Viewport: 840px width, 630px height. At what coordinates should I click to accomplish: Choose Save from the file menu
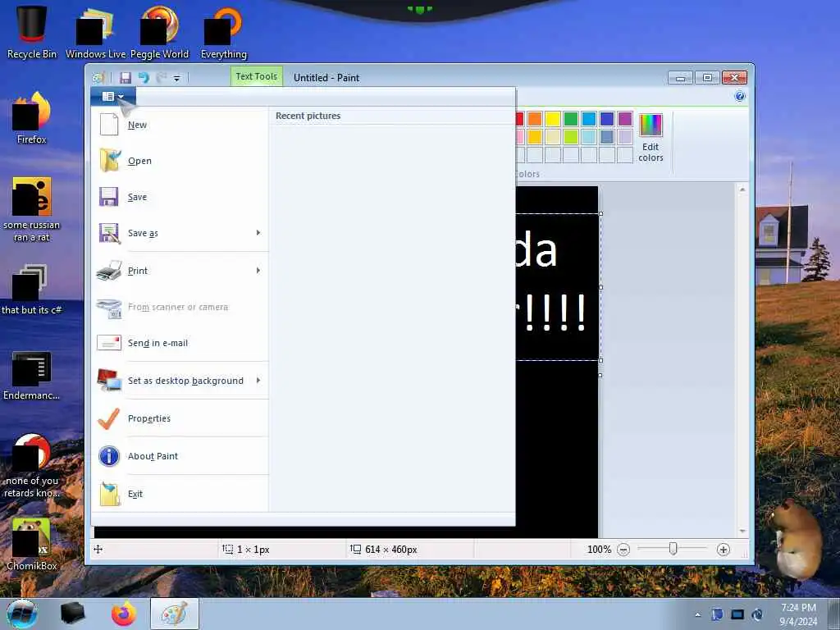[x=180, y=197]
